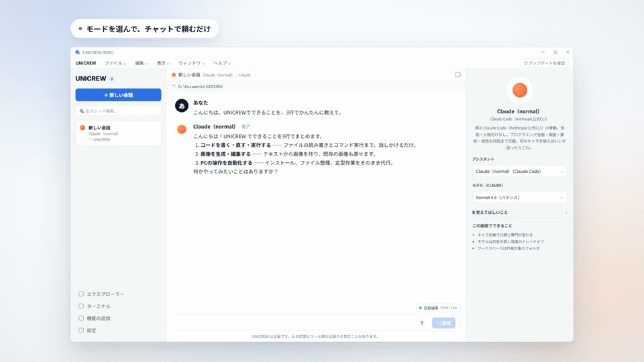Click the UNICREW-DEMO app logo in title bar
The image size is (644, 362).
coord(78,52)
